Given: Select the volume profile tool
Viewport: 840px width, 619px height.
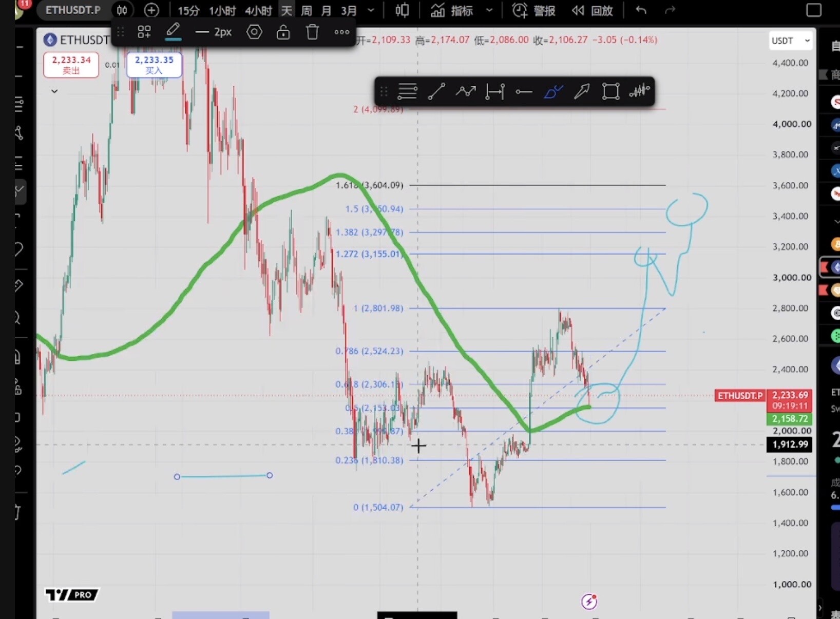Looking at the screenshot, I should pos(640,92).
